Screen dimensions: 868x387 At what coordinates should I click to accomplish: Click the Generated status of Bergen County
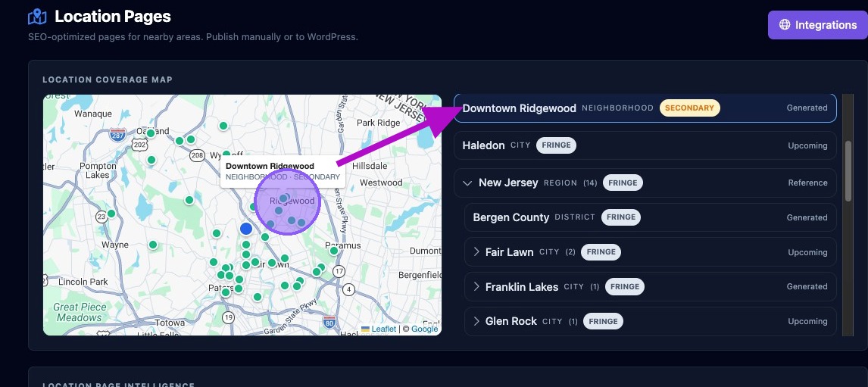[807, 217]
